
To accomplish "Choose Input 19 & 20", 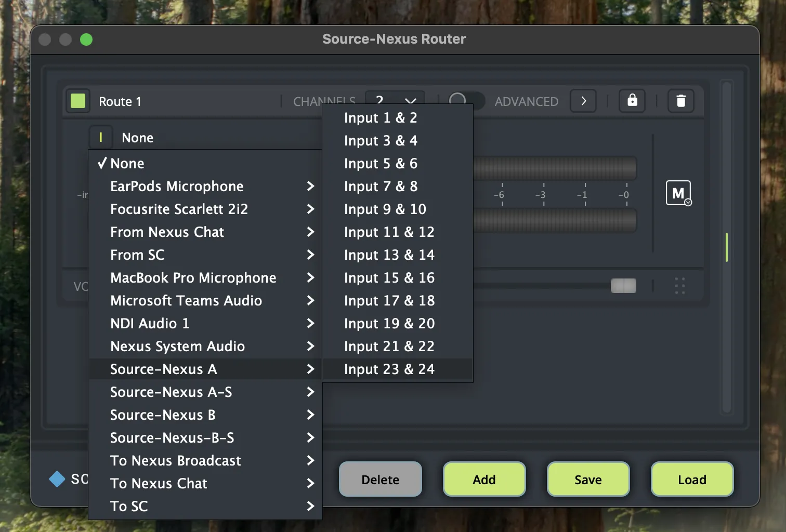I will (x=398, y=323).
